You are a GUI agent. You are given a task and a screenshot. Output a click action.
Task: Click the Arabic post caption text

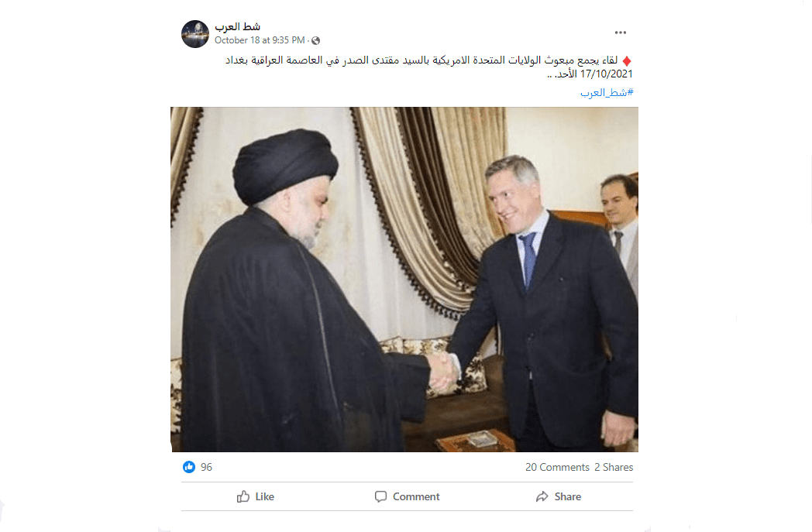tap(428, 67)
